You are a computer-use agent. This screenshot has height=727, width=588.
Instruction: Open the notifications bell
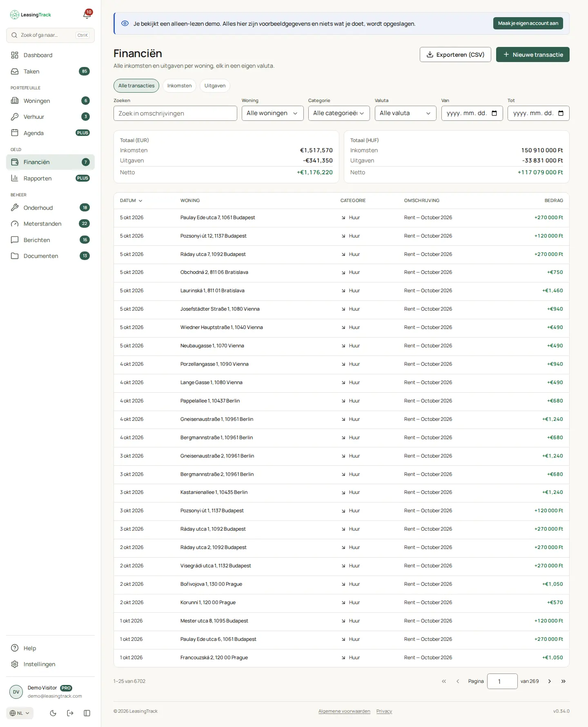tap(87, 15)
